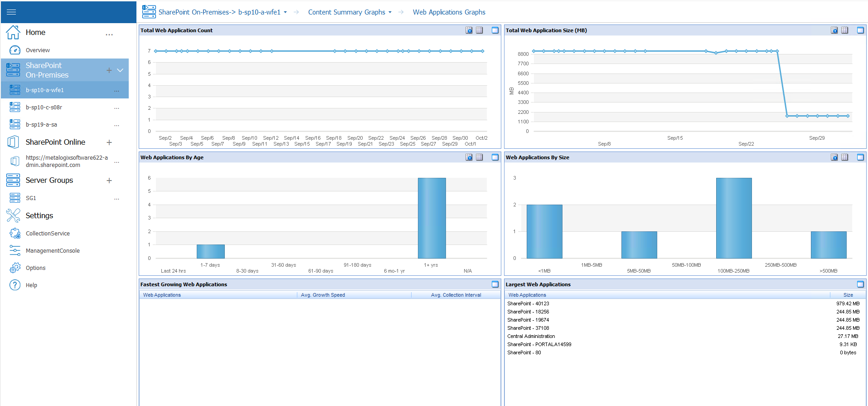Click the ManagementConsole sliders icon

click(15, 250)
